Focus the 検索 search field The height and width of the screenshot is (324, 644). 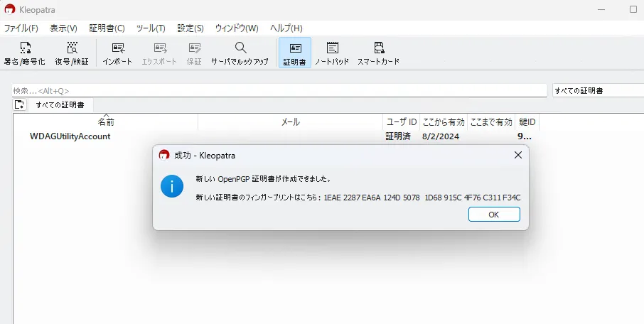pyautogui.click(x=279, y=91)
